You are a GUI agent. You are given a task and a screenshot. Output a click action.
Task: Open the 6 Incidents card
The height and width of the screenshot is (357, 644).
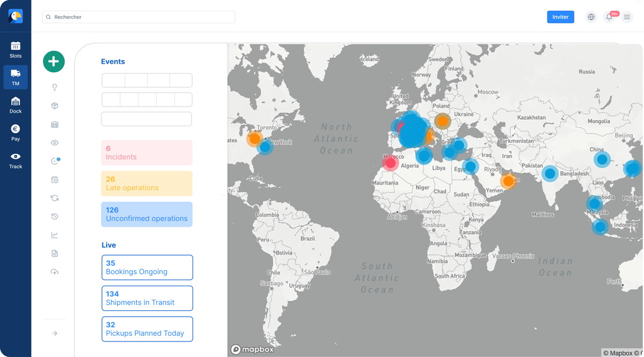point(147,153)
